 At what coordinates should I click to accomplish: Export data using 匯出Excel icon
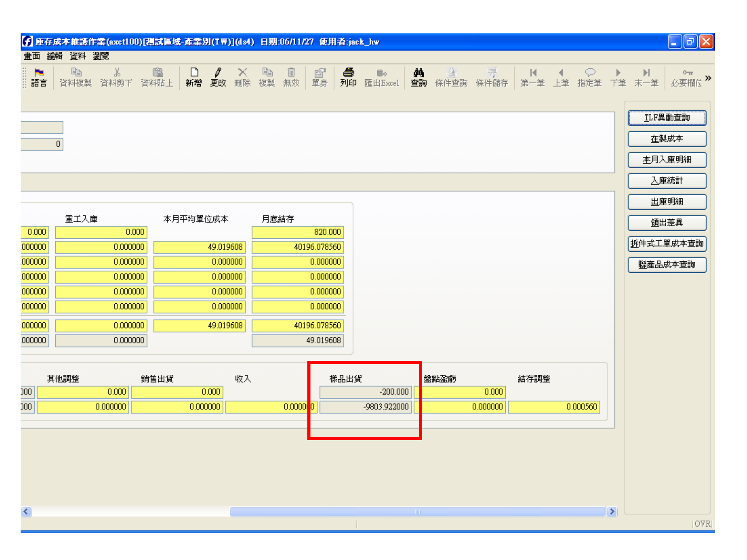(x=381, y=77)
